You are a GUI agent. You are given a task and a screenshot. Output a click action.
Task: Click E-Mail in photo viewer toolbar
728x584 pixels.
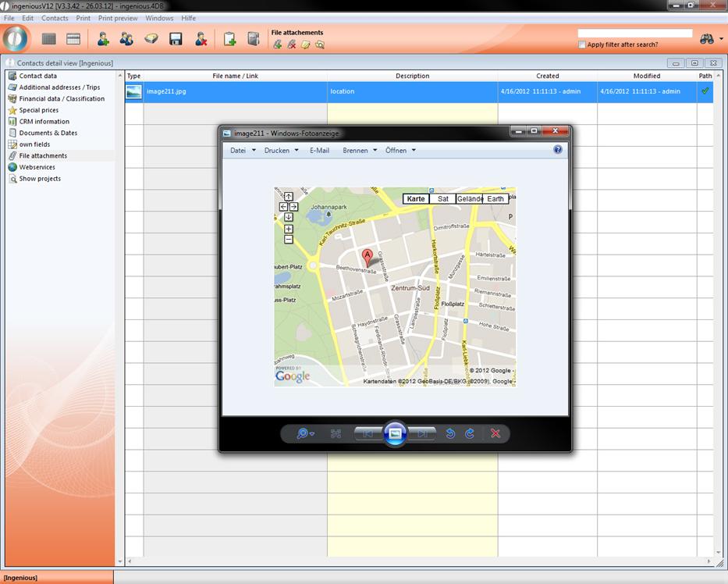coord(319,151)
